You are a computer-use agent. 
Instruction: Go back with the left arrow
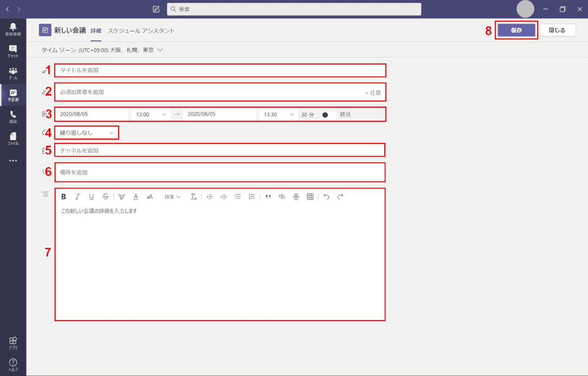(7, 9)
